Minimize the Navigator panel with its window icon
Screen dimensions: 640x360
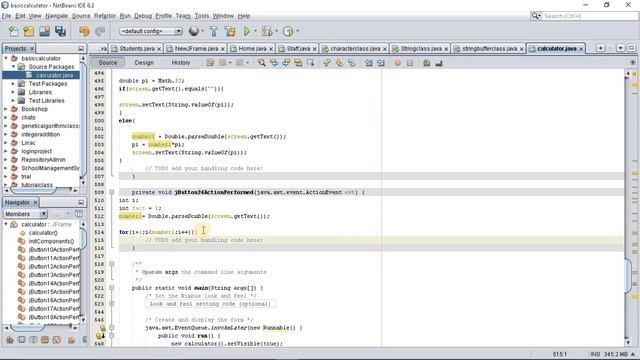pos(81,202)
